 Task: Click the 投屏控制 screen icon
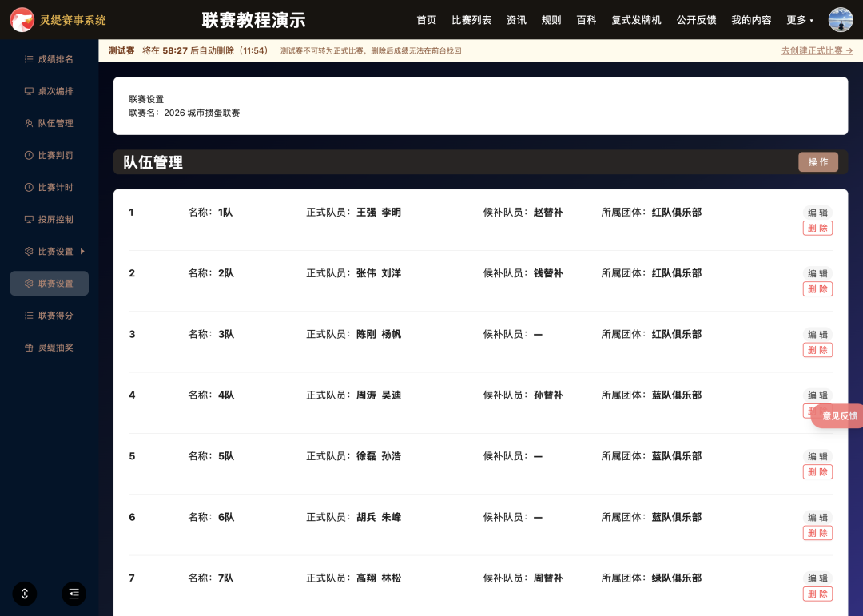(29, 219)
